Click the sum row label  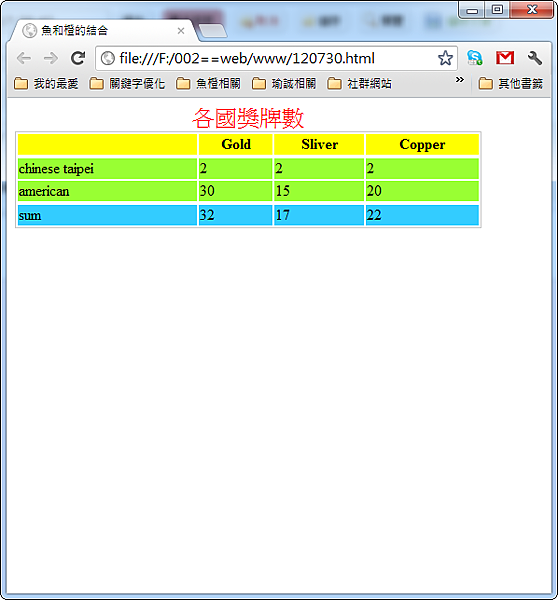(30, 215)
